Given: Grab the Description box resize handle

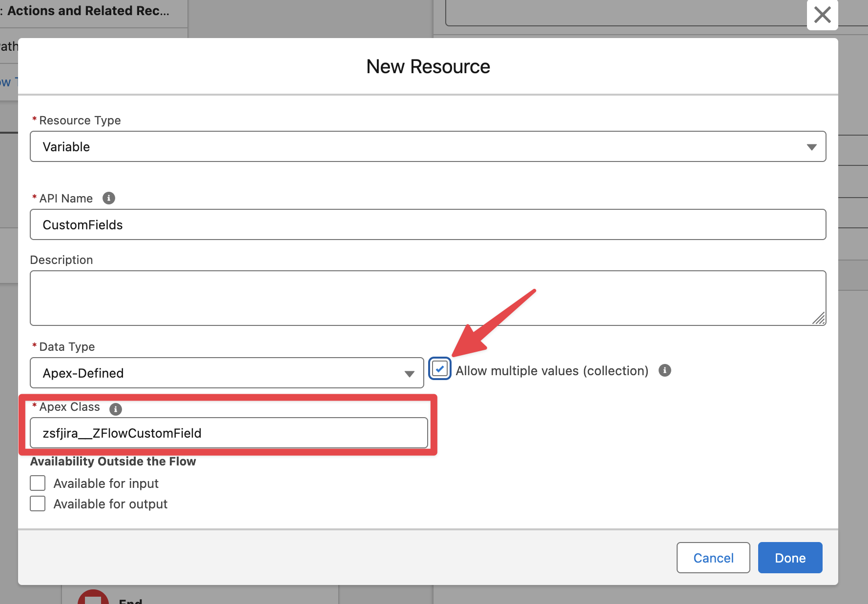Looking at the screenshot, I should point(819,319).
